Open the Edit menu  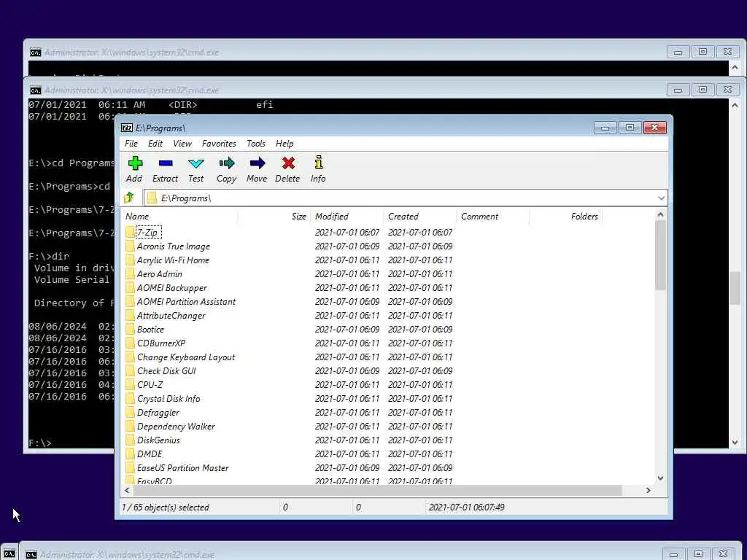[155, 144]
